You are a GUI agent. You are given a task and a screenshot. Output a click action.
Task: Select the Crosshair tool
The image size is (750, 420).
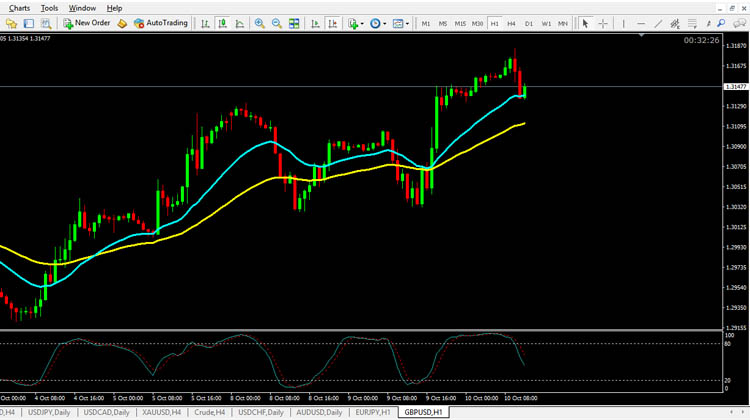click(x=603, y=23)
